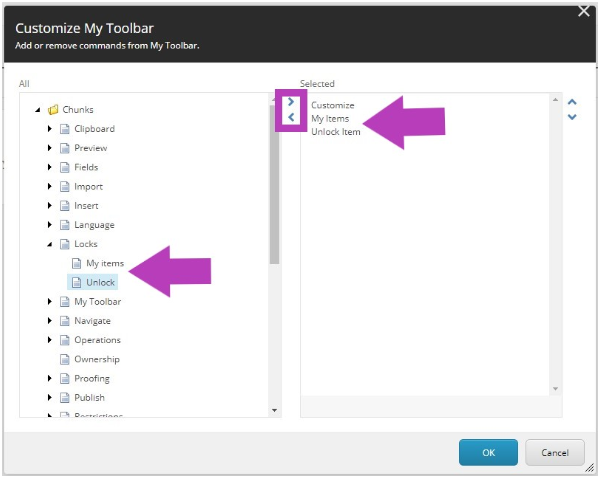Select the Unlock tree item
The height and width of the screenshot is (478, 599).
click(100, 282)
